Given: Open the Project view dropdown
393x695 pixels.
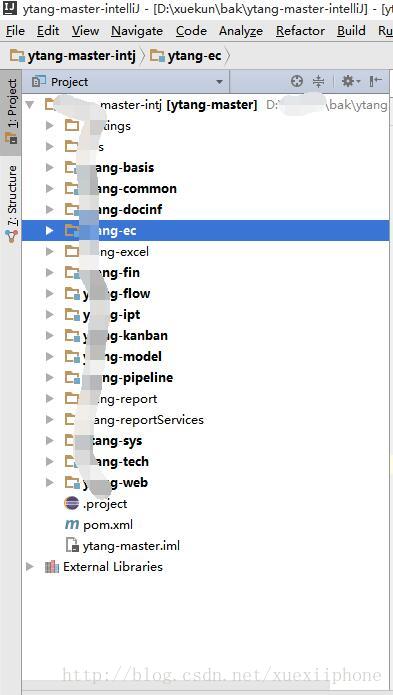Looking at the screenshot, I should tap(219, 82).
